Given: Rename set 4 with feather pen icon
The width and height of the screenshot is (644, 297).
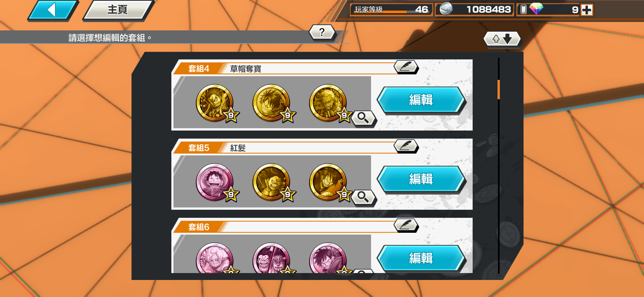Looking at the screenshot, I should pyautogui.click(x=406, y=67).
